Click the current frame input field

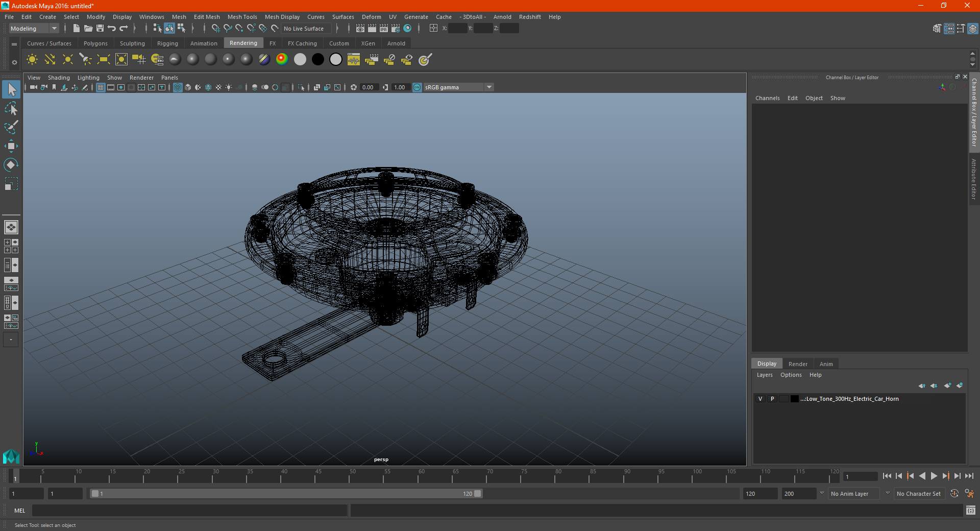click(860, 476)
